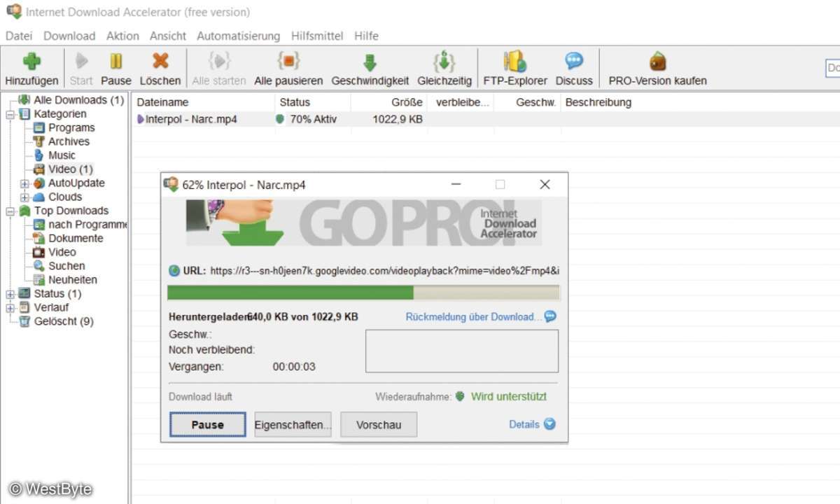Select the Interpol - Narc.mp4 download row

(x=486, y=120)
